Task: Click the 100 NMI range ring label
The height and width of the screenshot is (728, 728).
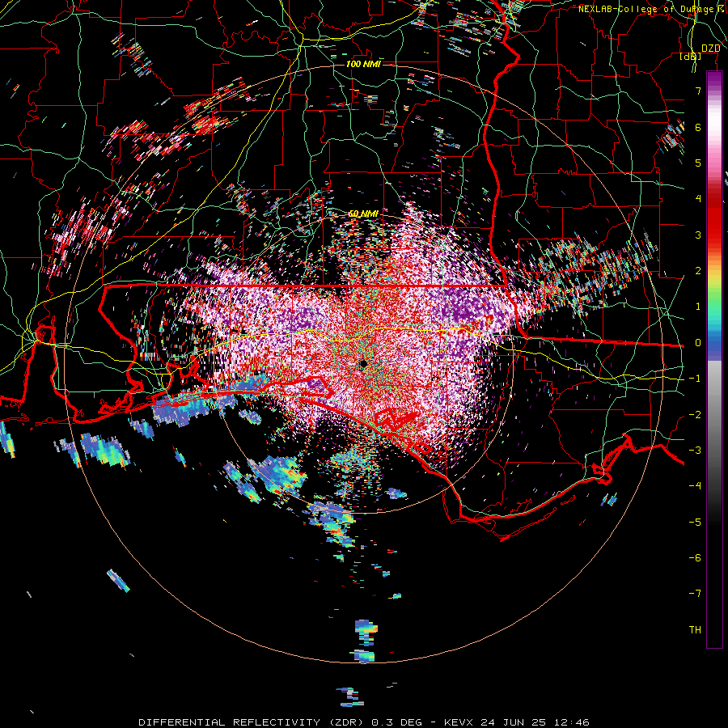Action: [x=363, y=64]
